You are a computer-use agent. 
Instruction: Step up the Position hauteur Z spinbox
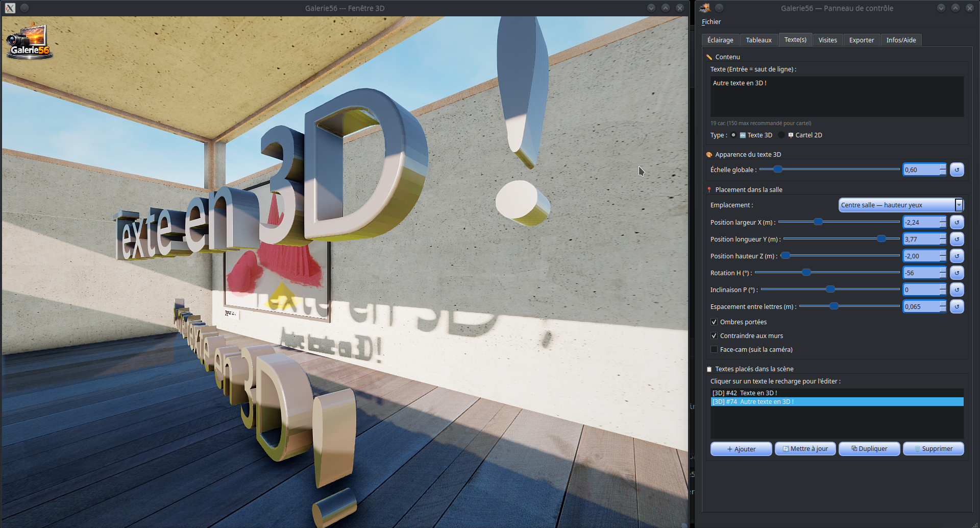click(x=943, y=253)
